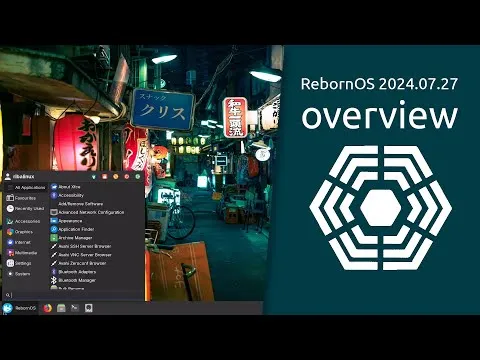480x360 pixels.
Task: Select the Multimedia category
Action: coord(22,253)
